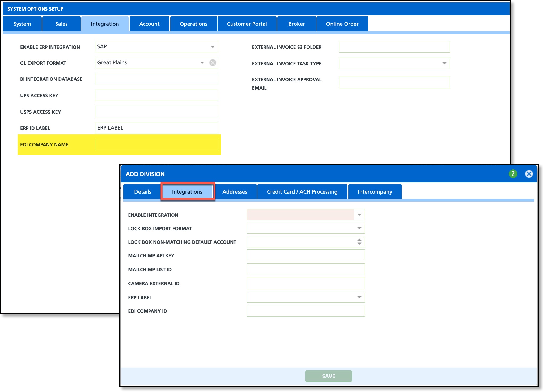Select the Integrations tab in Add Division
The width and height of the screenshot is (543, 392).
pyautogui.click(x=187, y=192)
